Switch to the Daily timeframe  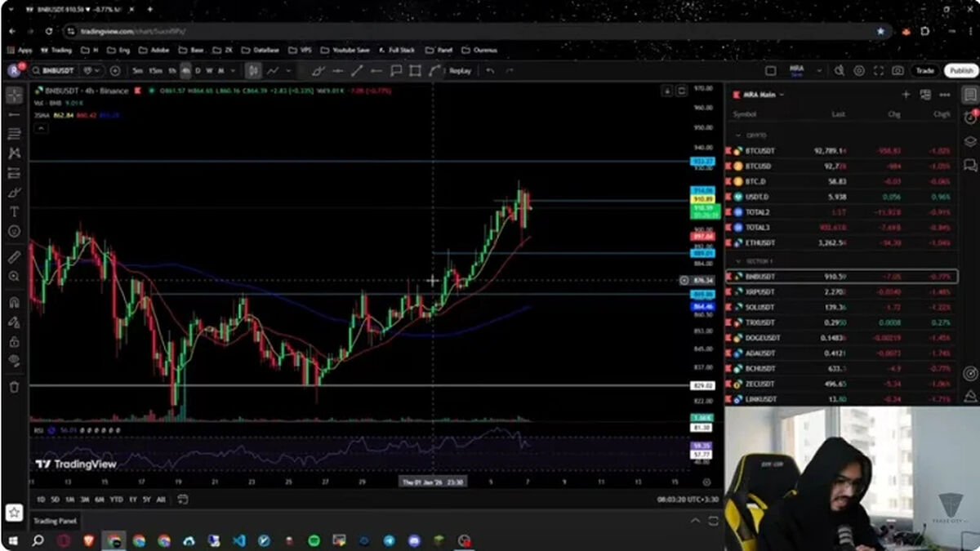coord(198,71)
